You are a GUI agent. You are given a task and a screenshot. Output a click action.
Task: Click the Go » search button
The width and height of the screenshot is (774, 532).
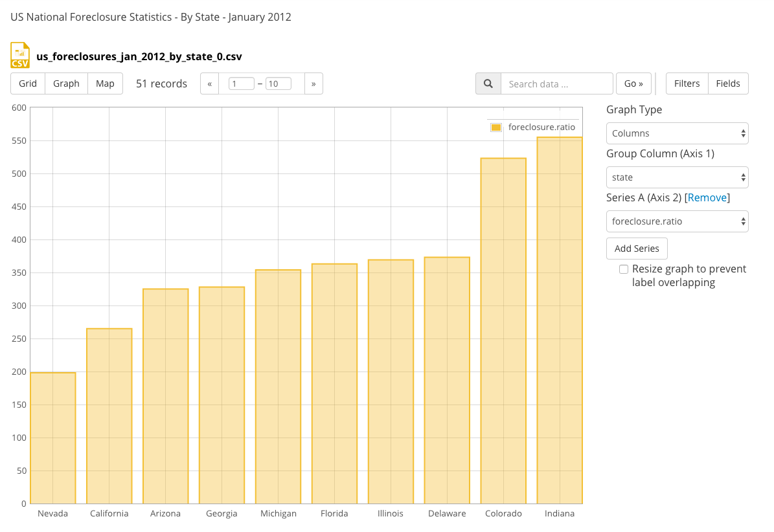point(634,84)
